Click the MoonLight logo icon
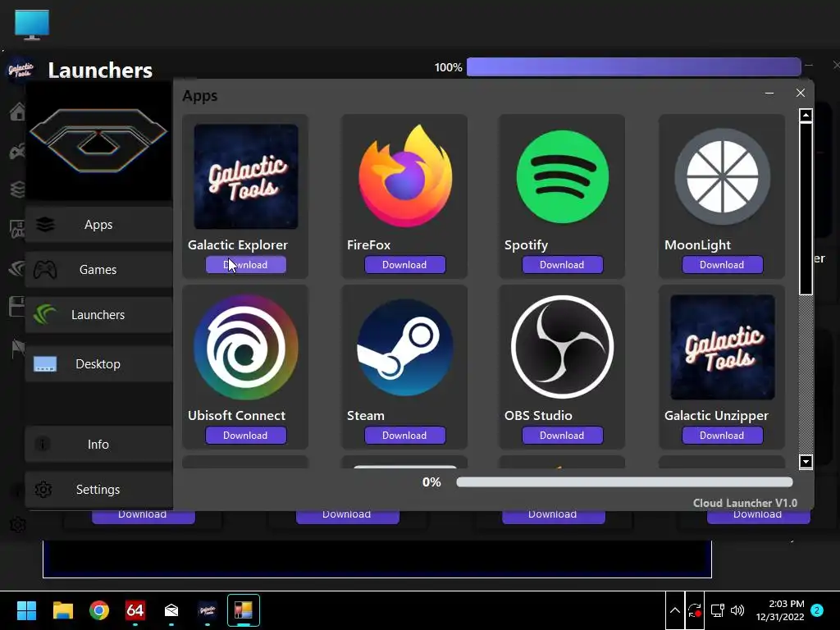Image resolution: width=840 pixels, height=630 pixels. tap(722, 176)
